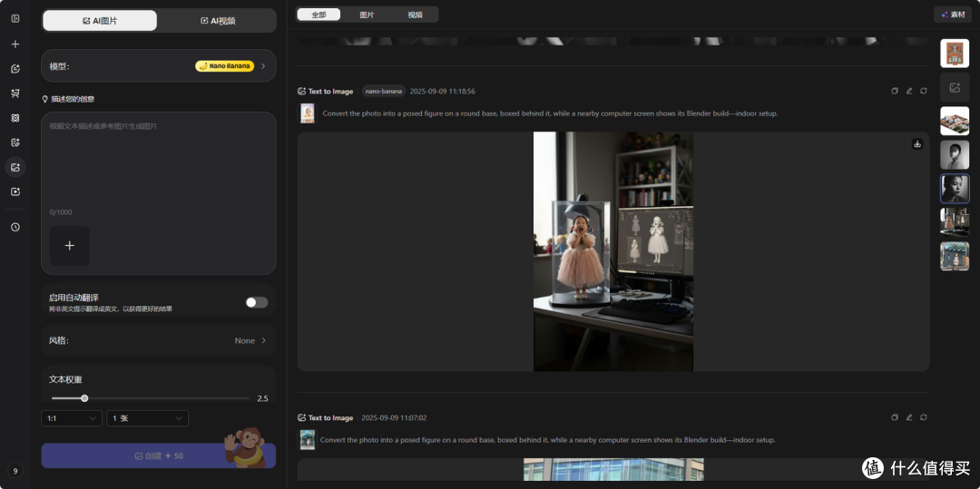Click the nano-banana tag on 11:18:56 entry
The height and width of the screenshot is (489, 980).
tap(384, 92)
